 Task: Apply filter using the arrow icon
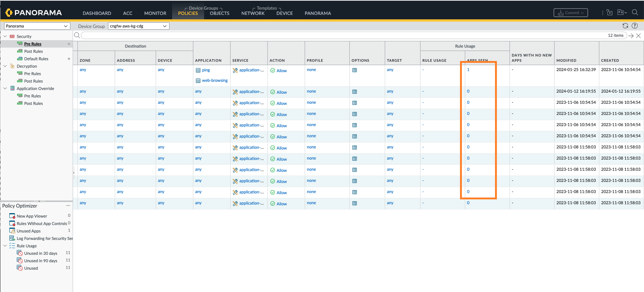tap(631, 36)
